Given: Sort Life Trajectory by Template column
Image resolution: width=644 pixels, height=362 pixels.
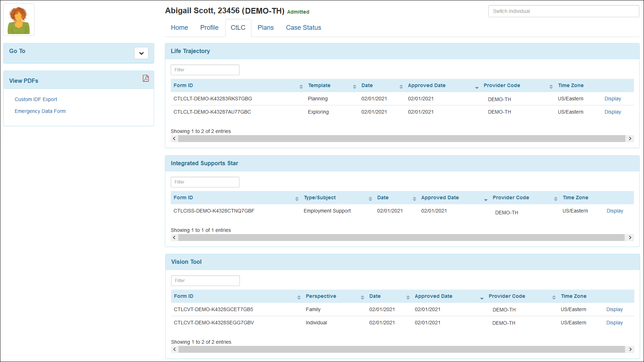Looking at the screenshot, I should [354, 86].
